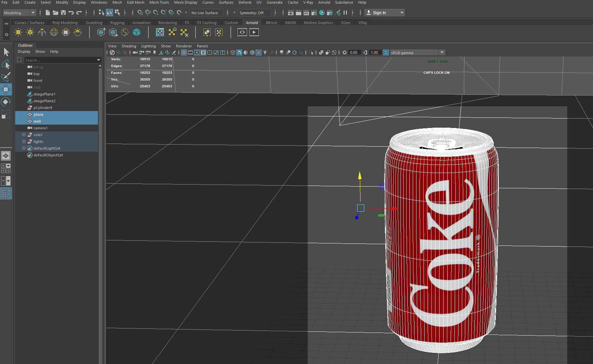Open a scene with folder icon
The width and height of the screenshot is (593, 364).
[x=55, y=13]
